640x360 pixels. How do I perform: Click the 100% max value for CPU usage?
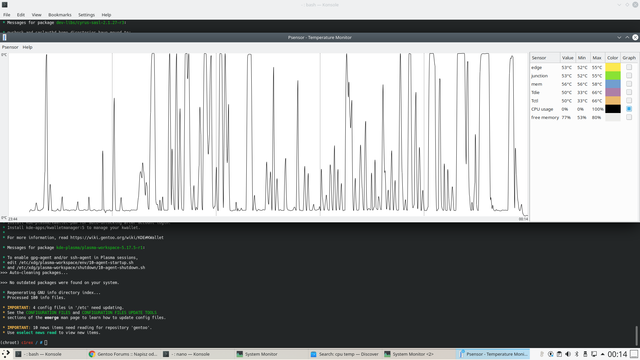click(x=598, y=109)
